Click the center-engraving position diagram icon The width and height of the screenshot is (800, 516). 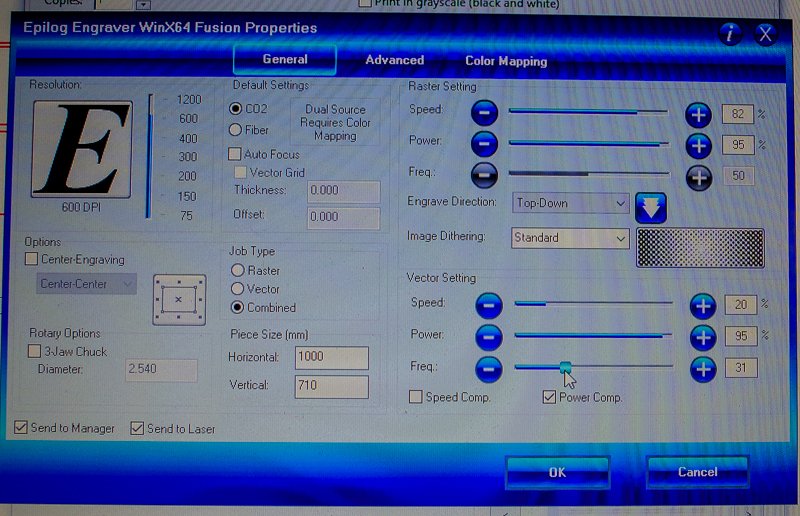(179, 300)
